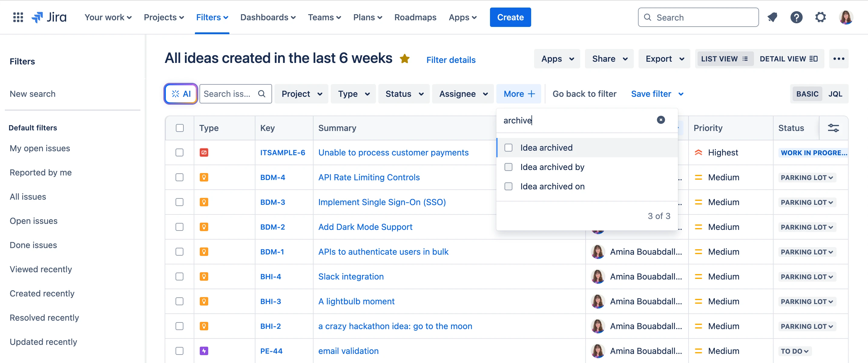Check the Idea archived option
868x363 pixels.
(x=508, y=148)
